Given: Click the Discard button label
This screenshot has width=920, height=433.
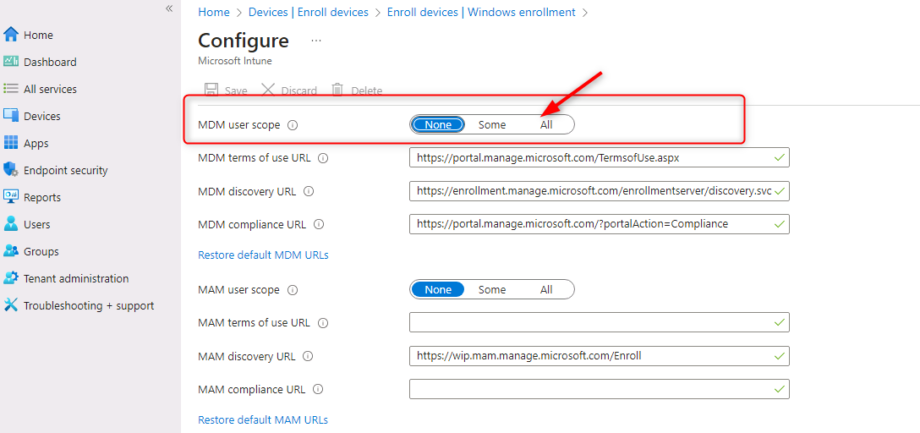Looking at the screenshot, I should click(299, 90).
